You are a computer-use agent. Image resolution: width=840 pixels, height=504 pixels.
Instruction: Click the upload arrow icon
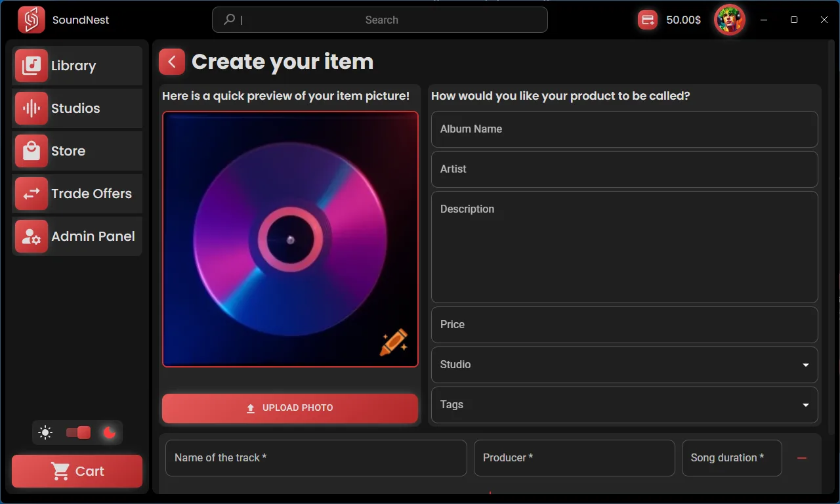point(251,408)
